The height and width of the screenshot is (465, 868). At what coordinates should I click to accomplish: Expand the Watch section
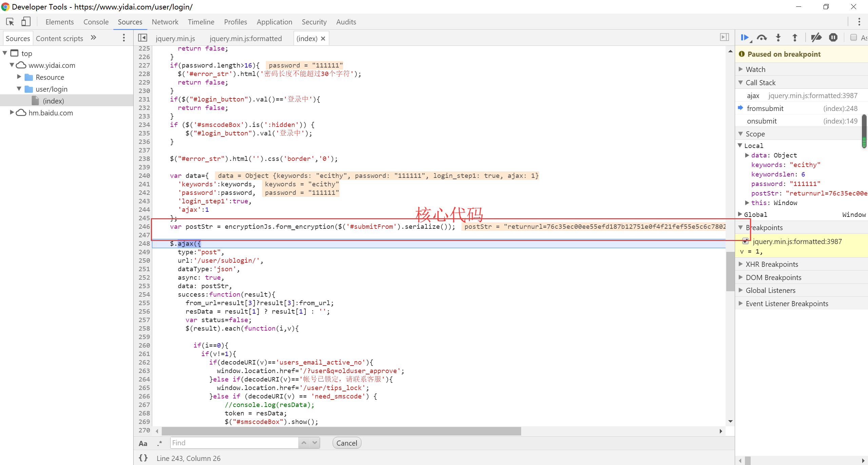click(x=755, y=69)
